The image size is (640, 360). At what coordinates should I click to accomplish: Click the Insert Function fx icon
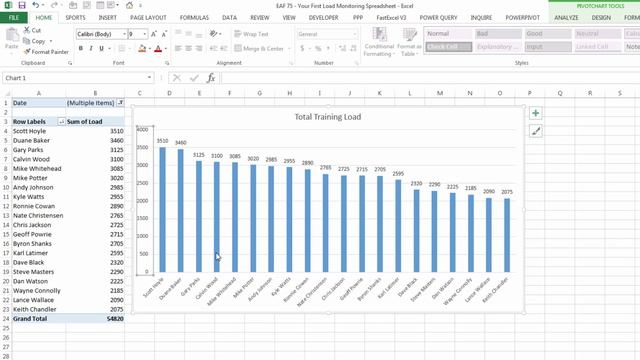click(x=211, y=78)
